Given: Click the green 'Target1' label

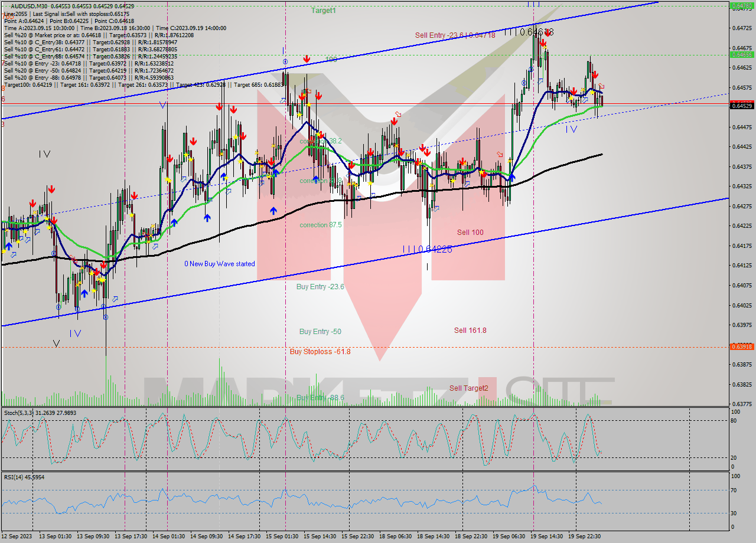Looking at the screenshot, I should tap(324, 11).
